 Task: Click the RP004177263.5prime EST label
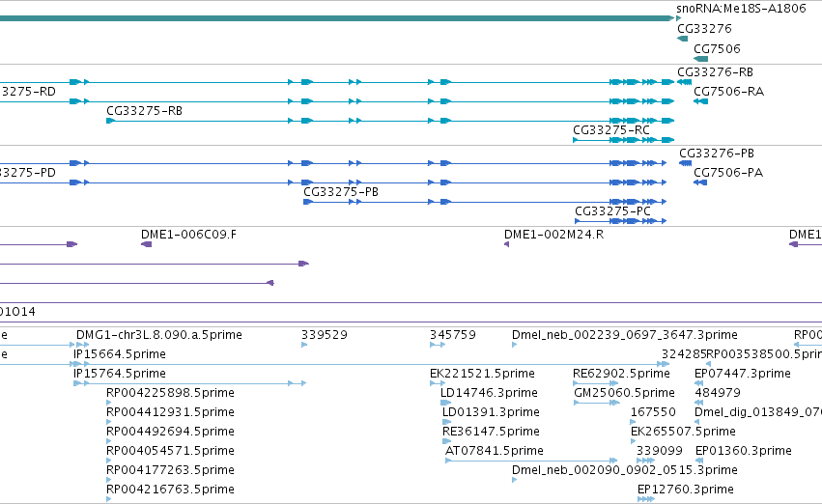pyautogui.click(x=170, y=470)
